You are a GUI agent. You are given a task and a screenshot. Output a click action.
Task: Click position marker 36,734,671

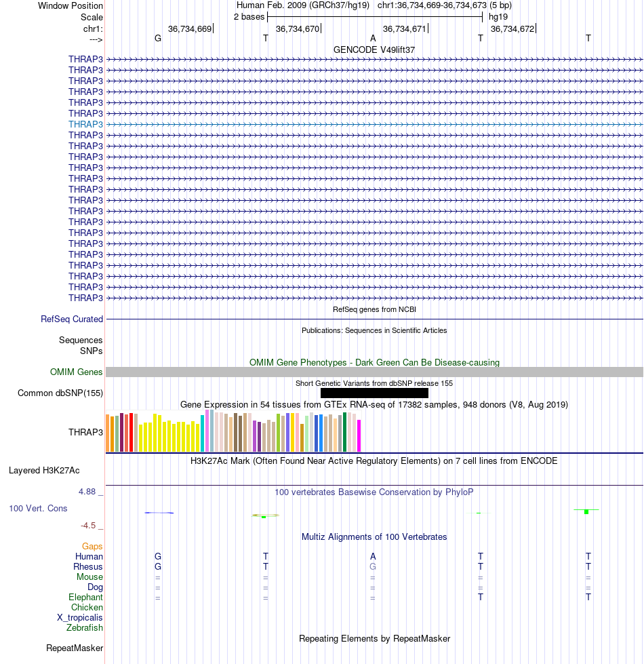[405, 28]
